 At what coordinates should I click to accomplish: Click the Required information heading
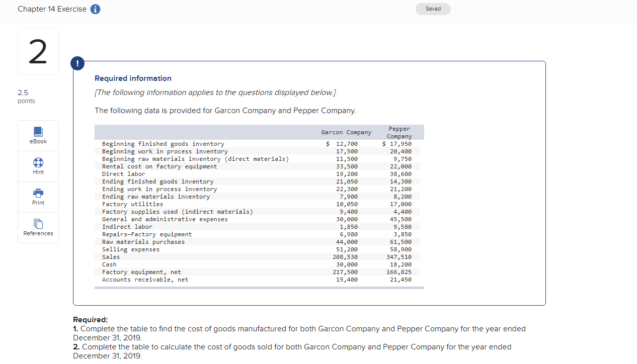click(133, 78)
